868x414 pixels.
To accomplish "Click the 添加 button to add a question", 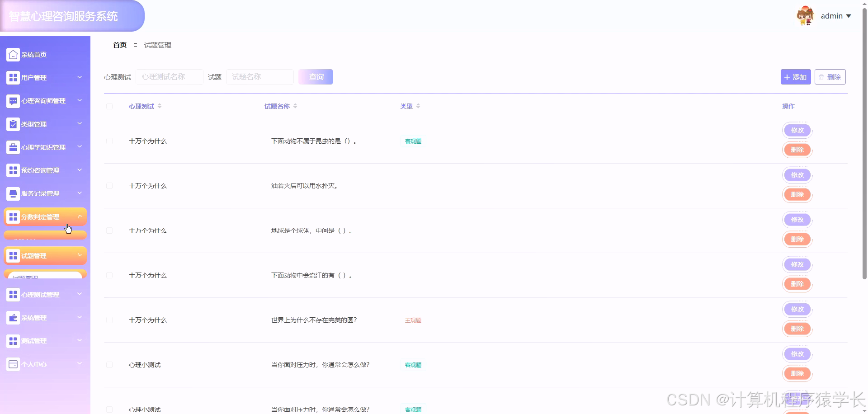I will coord(795,77).
